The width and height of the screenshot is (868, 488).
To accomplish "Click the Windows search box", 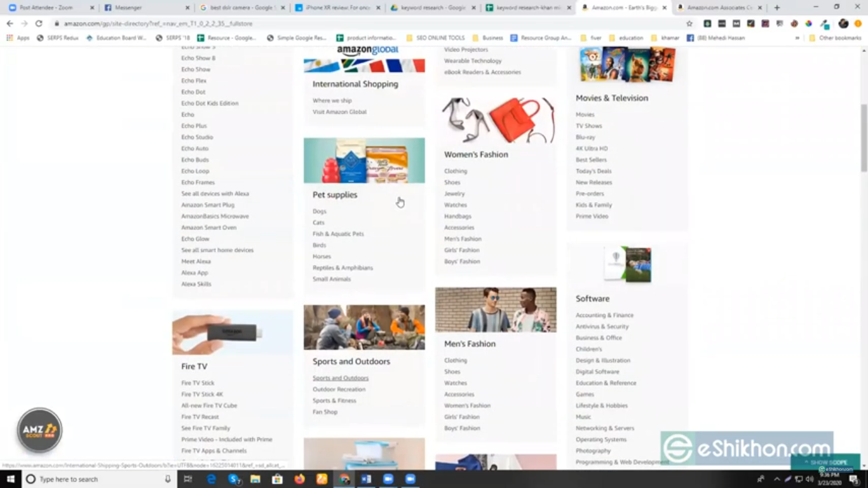I will (89, 477).
